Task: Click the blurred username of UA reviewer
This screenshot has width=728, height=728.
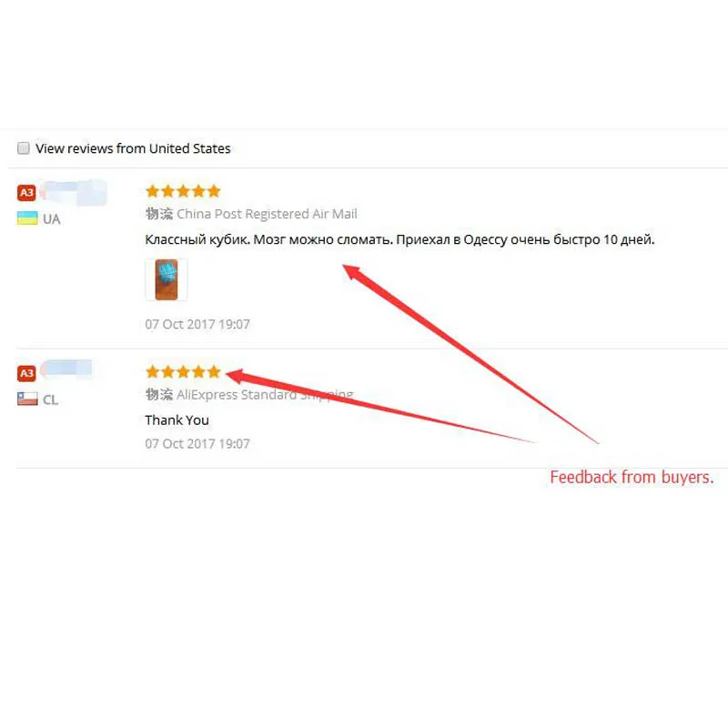Action: [74, 192]
